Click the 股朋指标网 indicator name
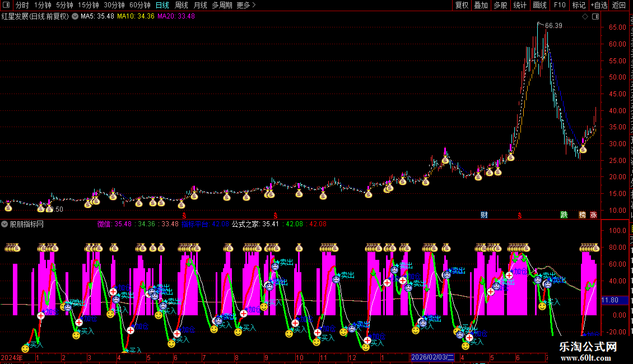The width and height of the screenshot is (633, 364). (x=27, y=224)
